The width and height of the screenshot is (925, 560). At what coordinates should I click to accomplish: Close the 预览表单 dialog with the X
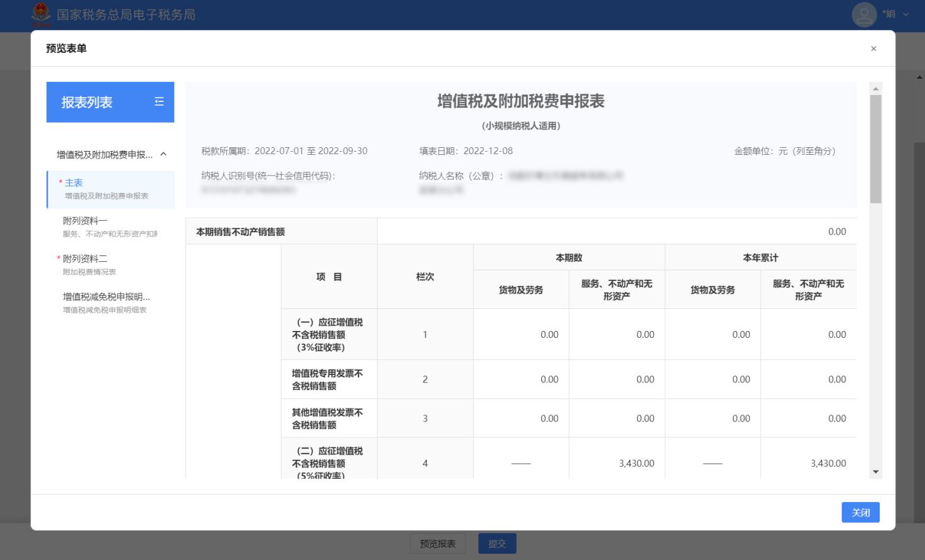(873, 48)
